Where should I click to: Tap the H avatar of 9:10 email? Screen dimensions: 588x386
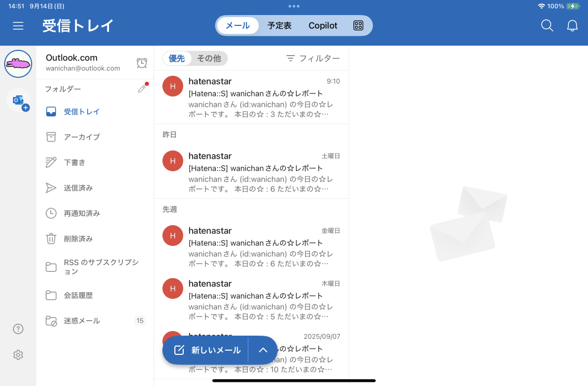[x=173, y=86]
